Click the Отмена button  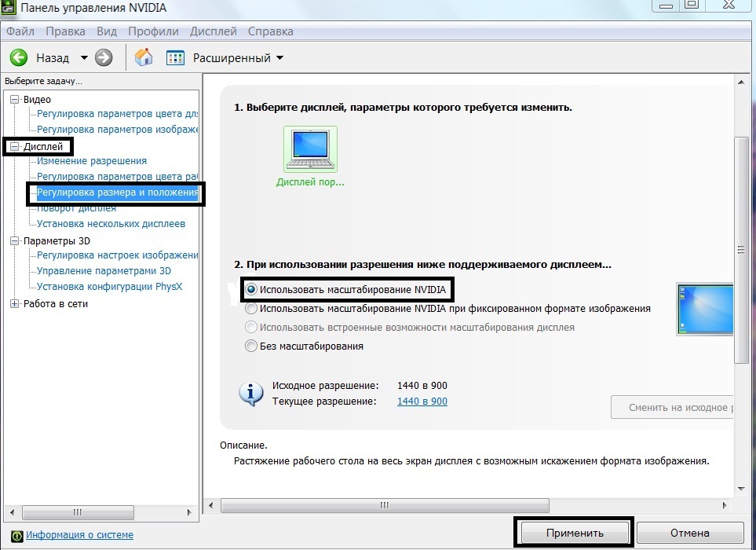click(690, 533)
